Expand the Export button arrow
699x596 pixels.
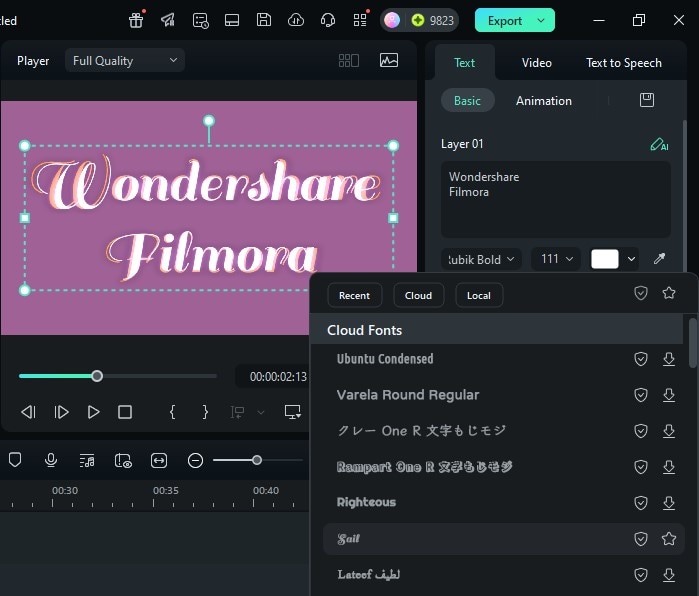pyautogui.click(x=541, y=21)
